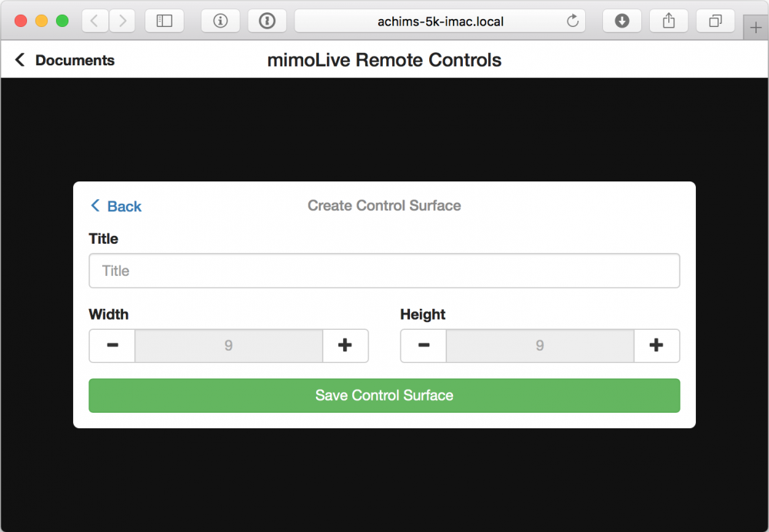This screenshot has height=532, width=769.
Task: Save the Control Surface
Action: pyautogui.click(x=384, y=395)
